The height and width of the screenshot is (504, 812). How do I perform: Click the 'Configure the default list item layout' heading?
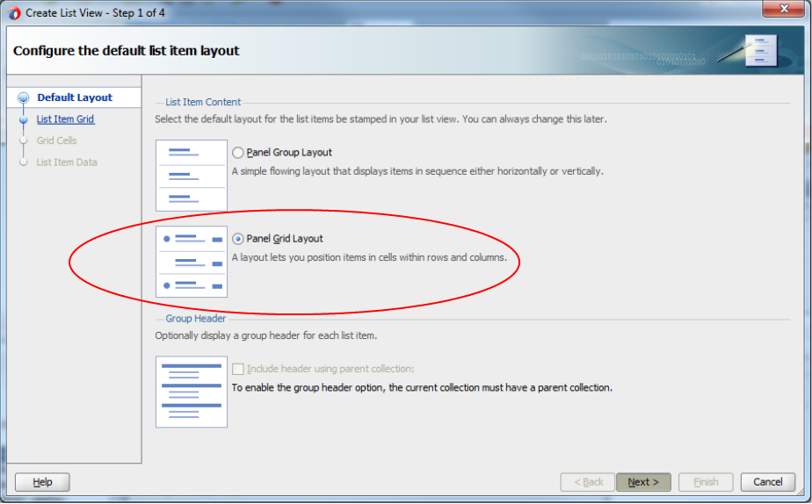coord(127,51)
